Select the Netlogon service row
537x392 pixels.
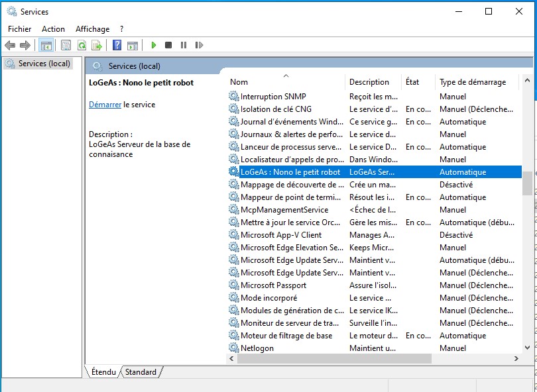tap(257, 348)
